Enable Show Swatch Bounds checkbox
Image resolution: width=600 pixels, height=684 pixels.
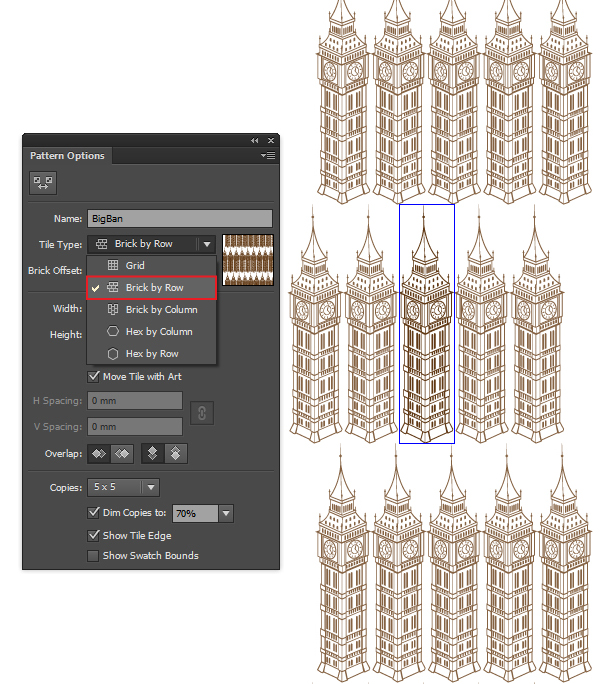coord(93,556)
